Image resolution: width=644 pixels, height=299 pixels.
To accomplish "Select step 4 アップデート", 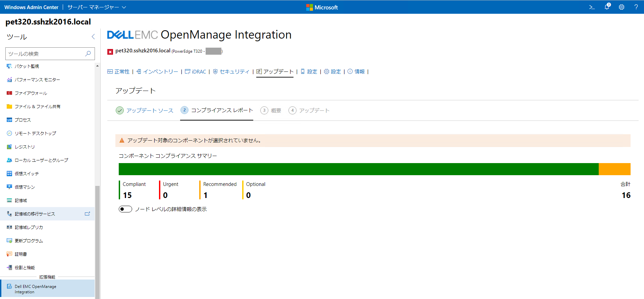I will 309,110.
